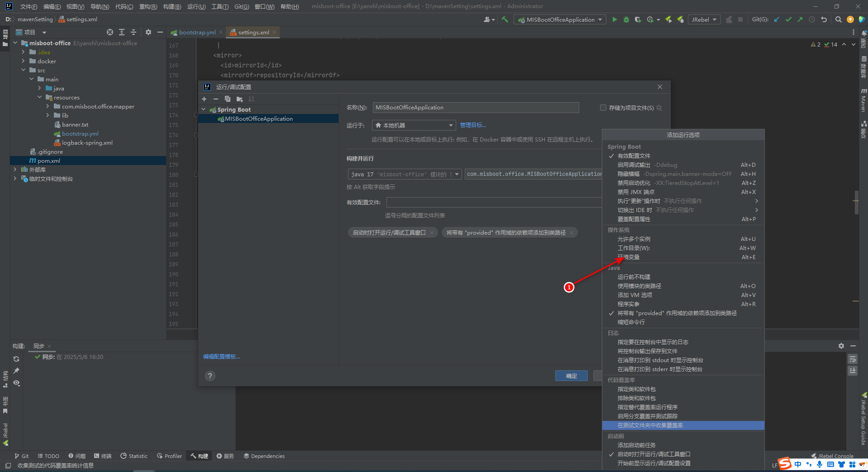Remove 启动时打开运行/调试工具窗口 chip

(x=432, y=233)
